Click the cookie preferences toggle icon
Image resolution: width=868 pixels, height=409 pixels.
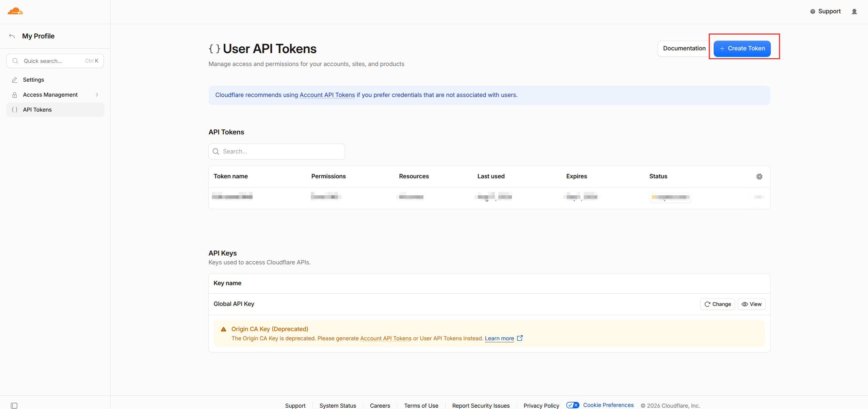(x=573, y=405)
